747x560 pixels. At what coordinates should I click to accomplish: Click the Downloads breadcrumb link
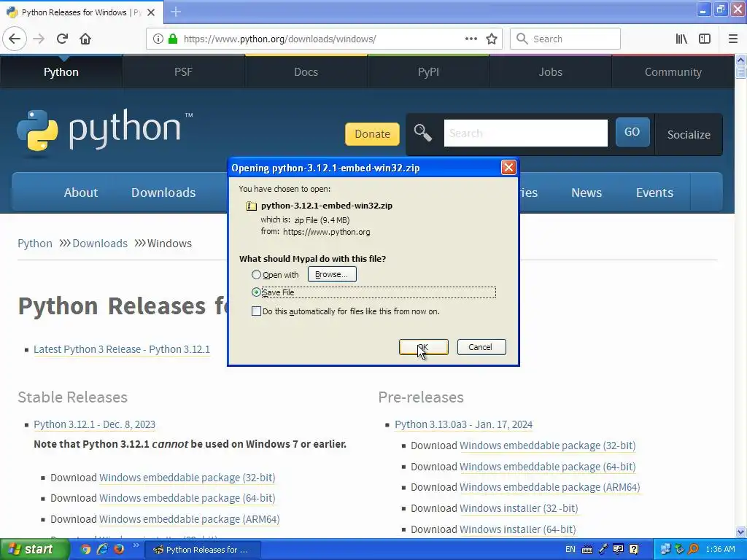[x=100, y=244]
